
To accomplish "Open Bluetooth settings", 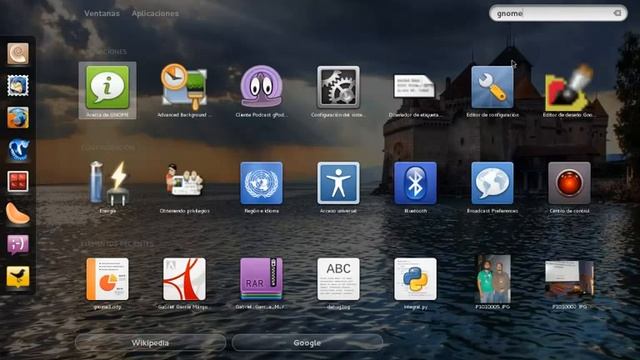I will [x=415, y=187].
